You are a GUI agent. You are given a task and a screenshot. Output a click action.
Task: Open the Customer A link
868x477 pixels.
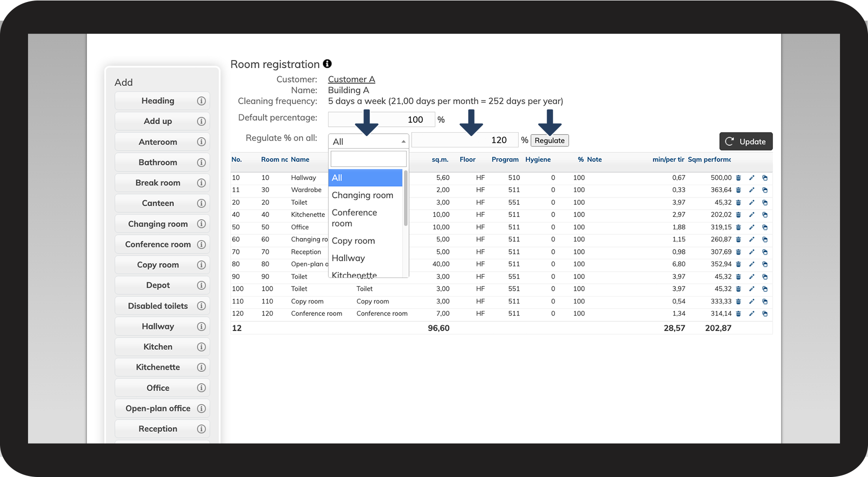[352, 79]
